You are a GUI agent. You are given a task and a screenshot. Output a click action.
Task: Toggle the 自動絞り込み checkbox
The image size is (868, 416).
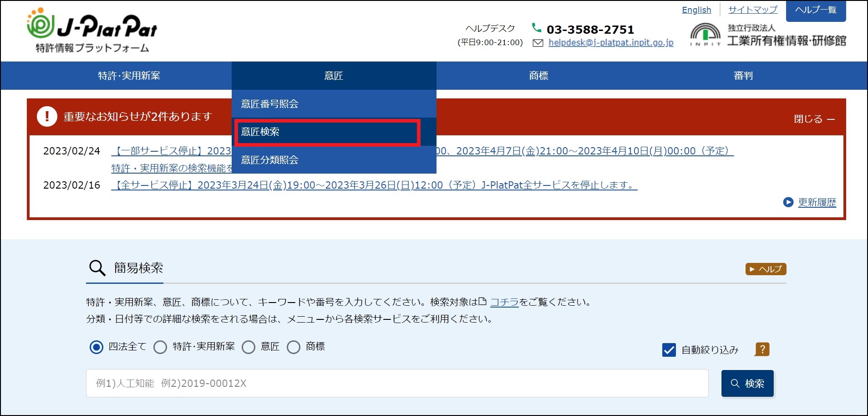pyautogui.click(x=669, y=350)
